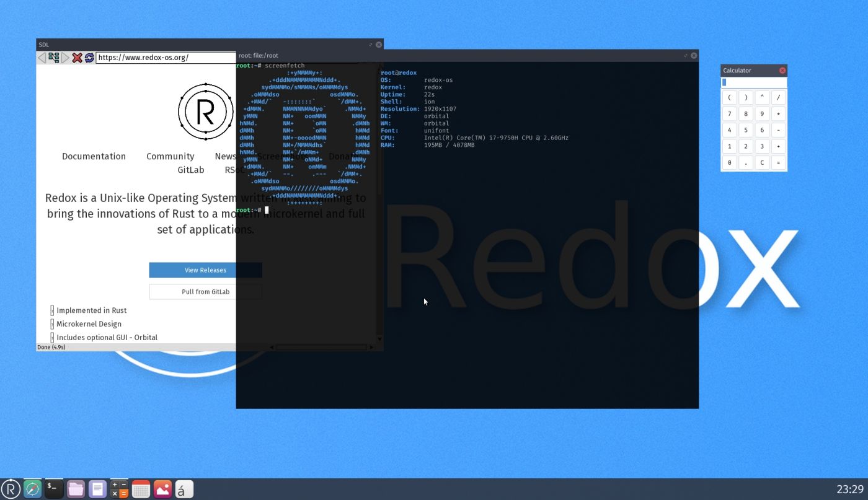Click the View Releases button

pos(205,270)
